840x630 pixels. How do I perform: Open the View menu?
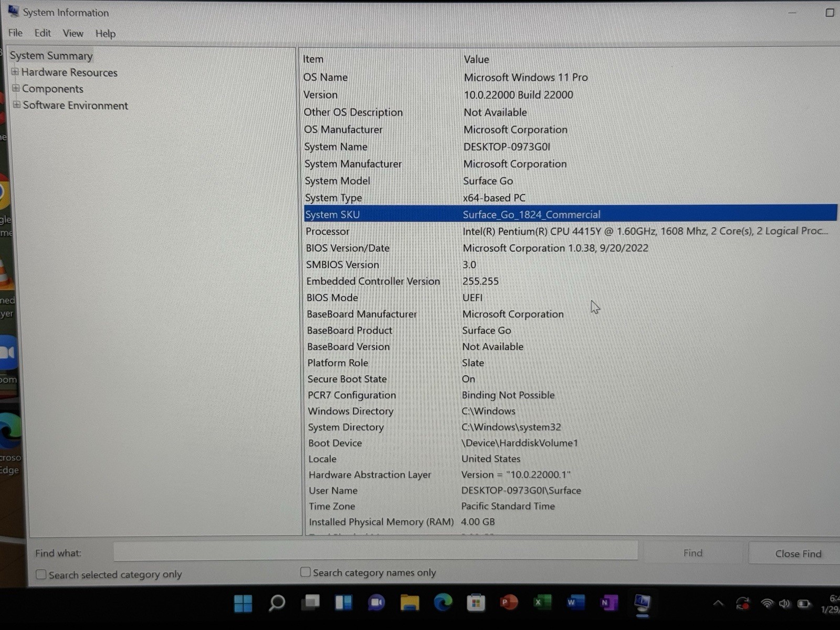point(73,33)
